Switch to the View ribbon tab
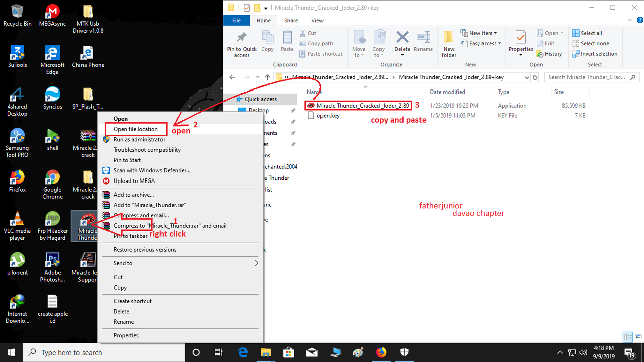Image resolution: width=644 pixels, height=362 pixels. (317, 20)
